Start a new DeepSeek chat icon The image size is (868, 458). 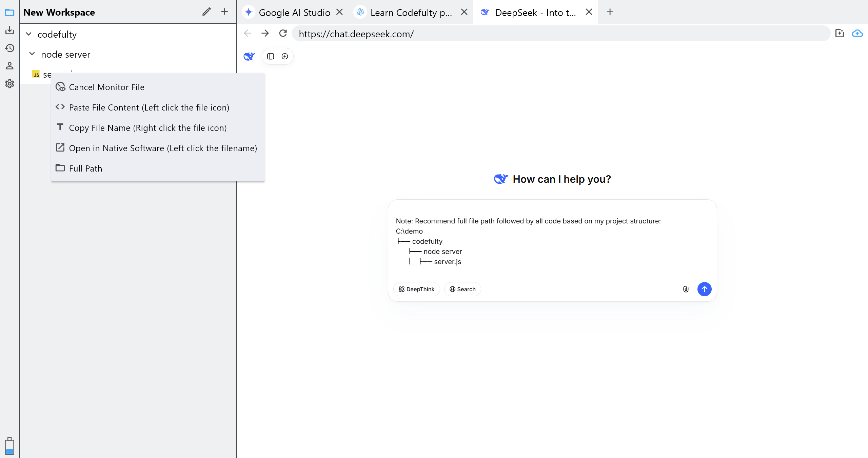[x=285, y=56]
